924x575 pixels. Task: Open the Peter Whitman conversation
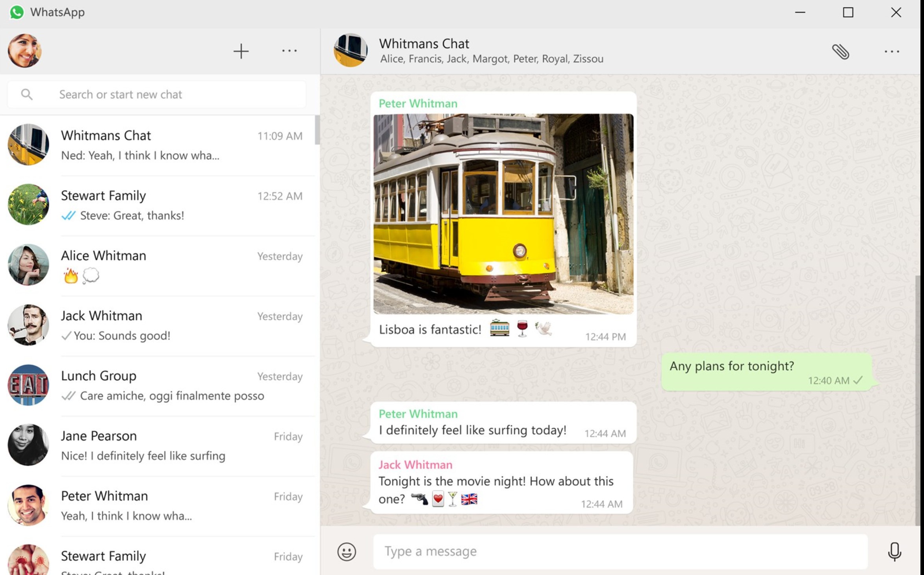tap(158, 506)
